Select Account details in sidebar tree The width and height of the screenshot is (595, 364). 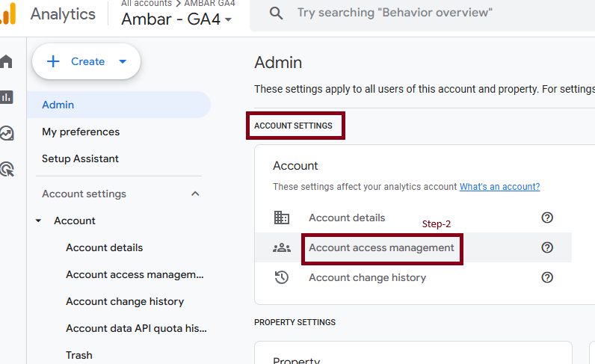105,247
